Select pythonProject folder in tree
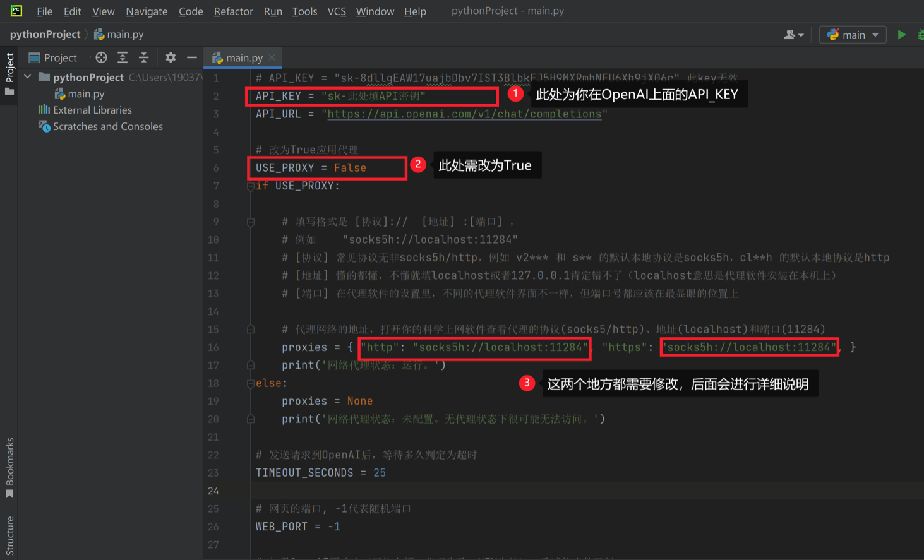The width and height of the screenshot is (924, 560). [88, 77]
